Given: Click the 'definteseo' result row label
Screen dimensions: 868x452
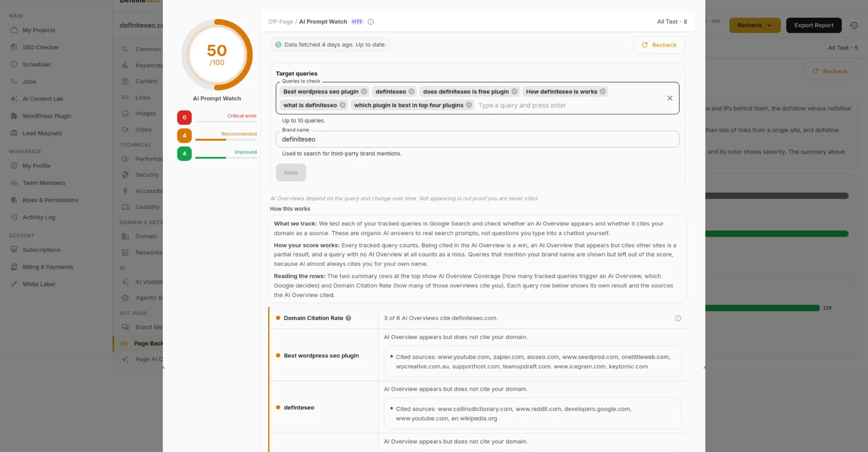Looking at the screenshot, I should (x=299, y=408).
